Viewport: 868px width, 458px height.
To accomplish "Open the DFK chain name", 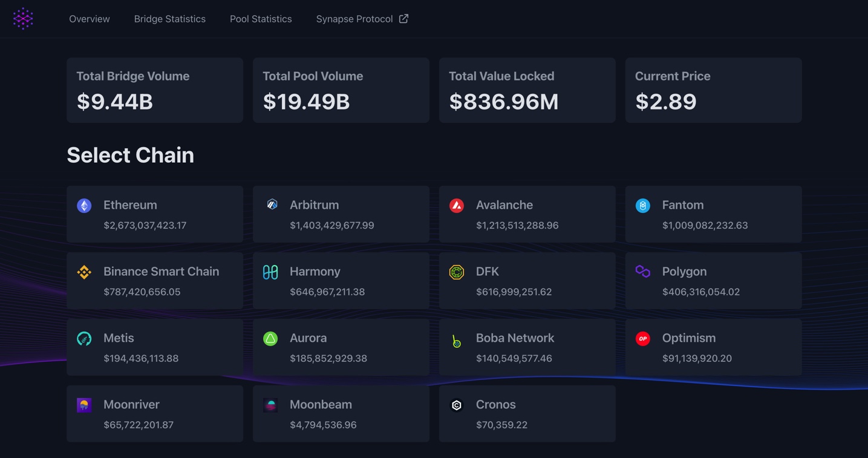I will [488, 272].
